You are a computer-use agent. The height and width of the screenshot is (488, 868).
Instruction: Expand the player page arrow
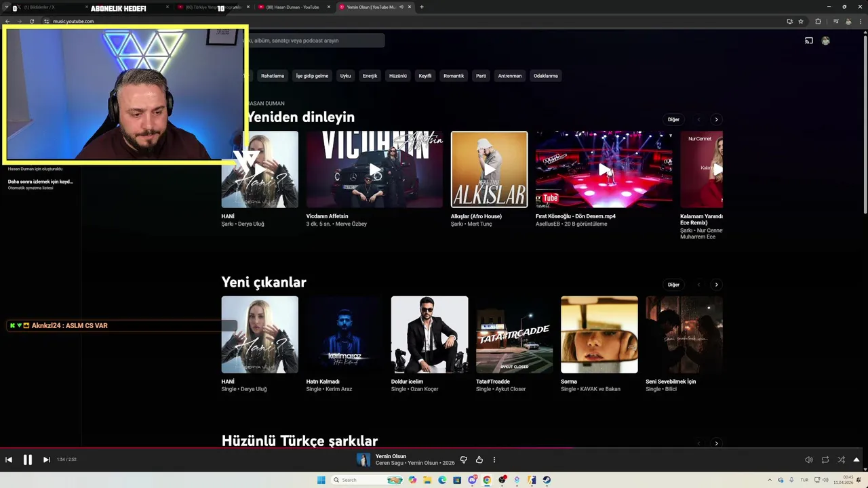click(856, 460)
